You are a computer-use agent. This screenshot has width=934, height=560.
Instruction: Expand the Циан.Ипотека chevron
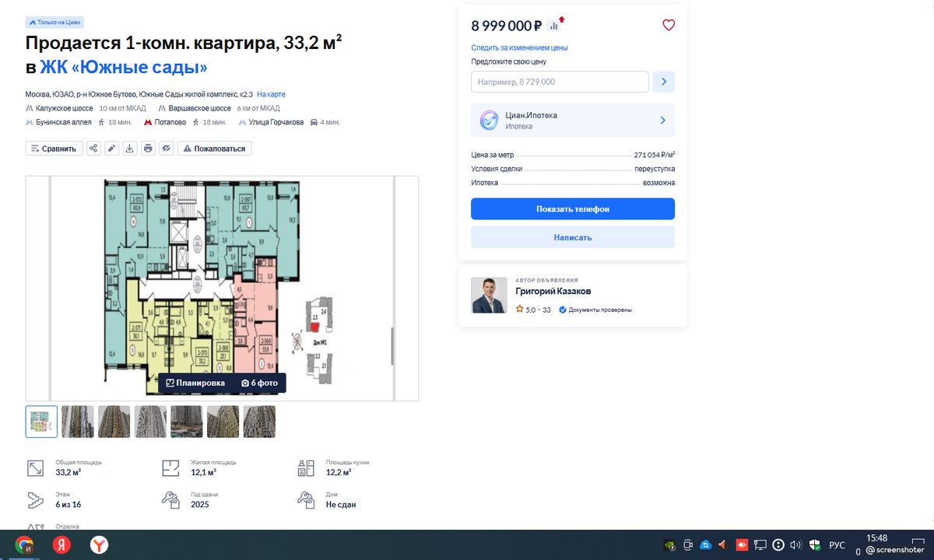pos(663,121)
